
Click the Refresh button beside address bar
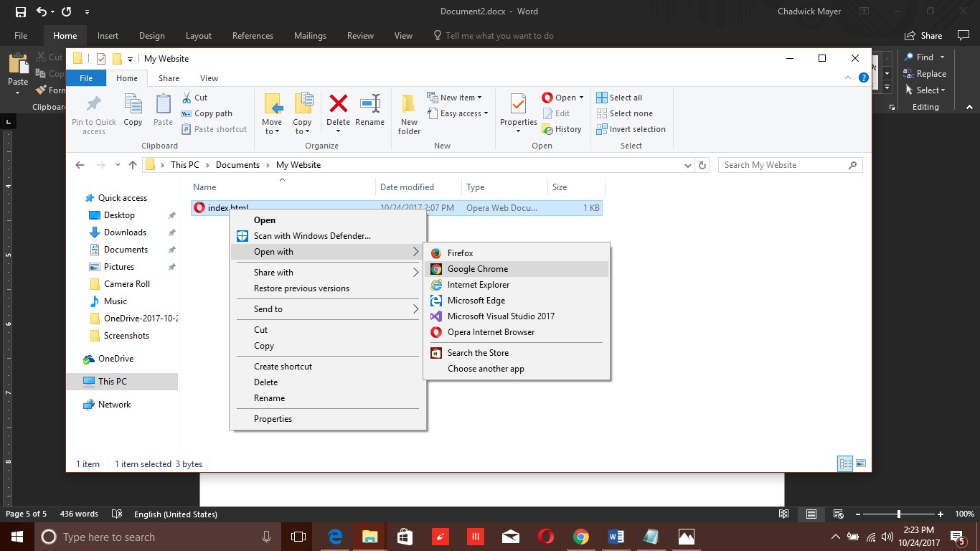point(703,165)
